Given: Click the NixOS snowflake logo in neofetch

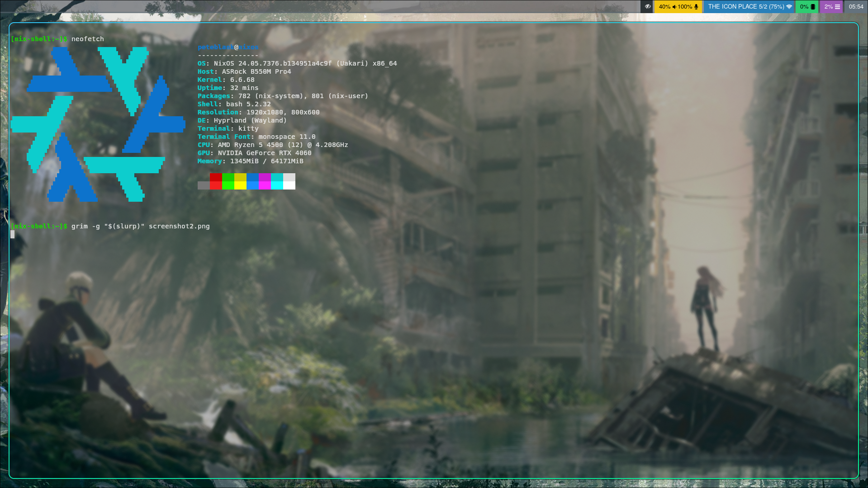Looking at the screenshot, I should point(98,124).
